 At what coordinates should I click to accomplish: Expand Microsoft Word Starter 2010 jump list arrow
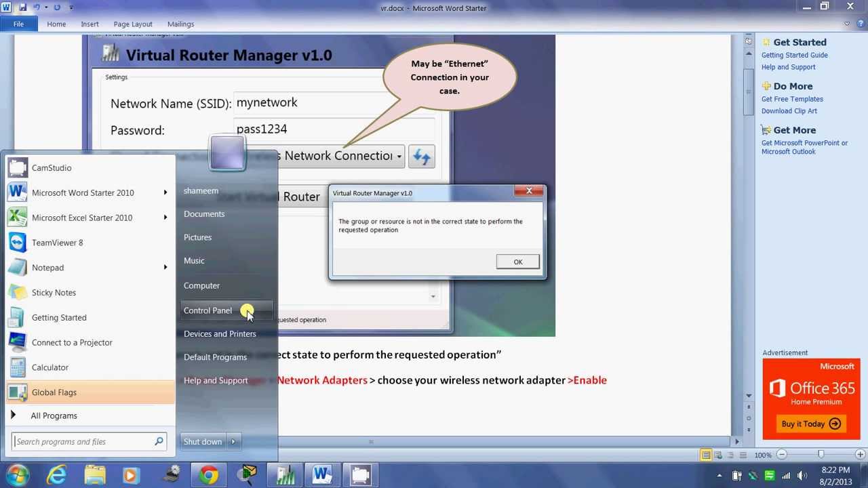165,192
